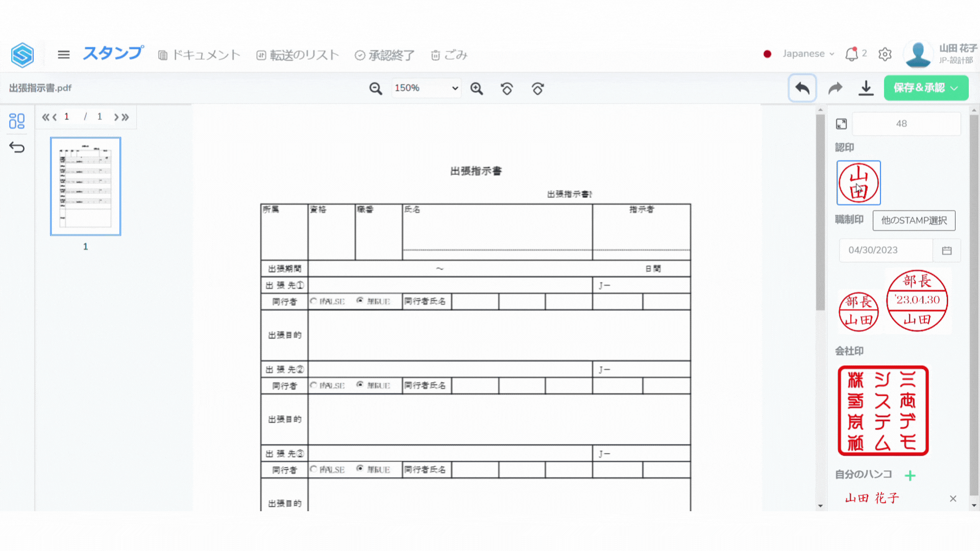Image resolution: width=980 pixels, height=551 pixels.
Task: Open the 150% zoom level dropdown
Action: (426, 88)
